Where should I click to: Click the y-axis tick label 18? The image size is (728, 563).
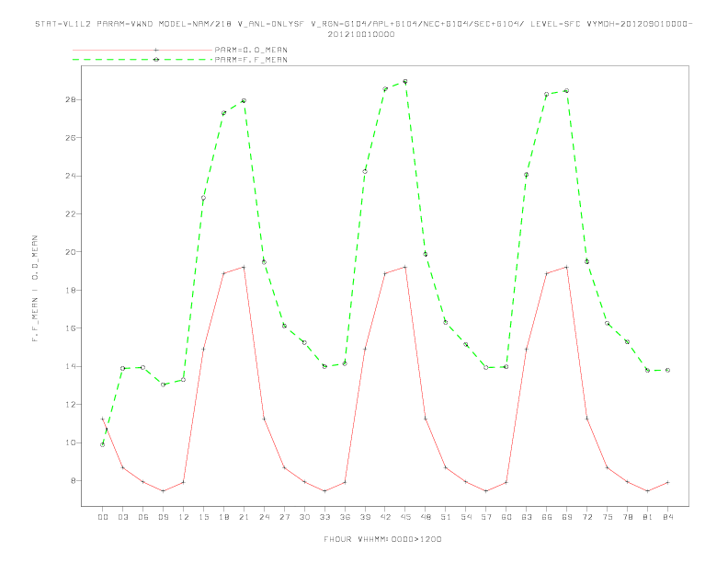[x=71, y=291]
